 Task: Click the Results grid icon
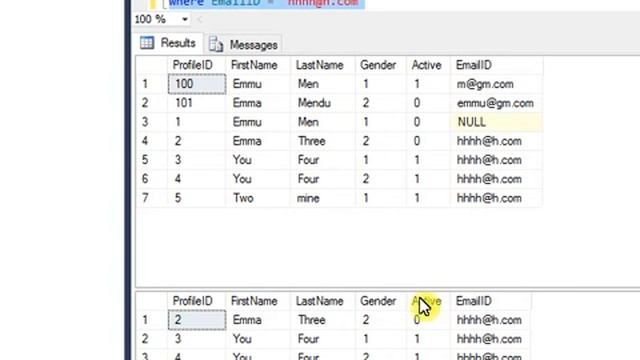(147, 43)
